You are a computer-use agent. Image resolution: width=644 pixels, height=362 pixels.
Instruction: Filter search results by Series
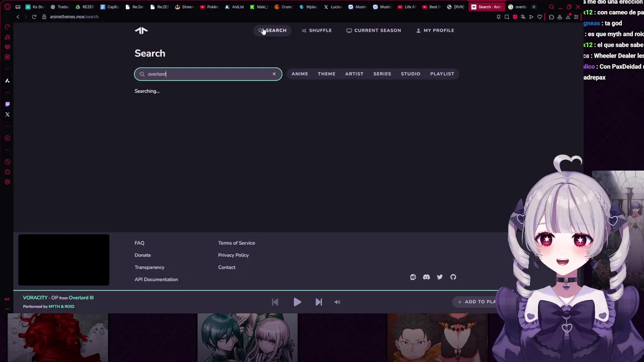point(382,74)
